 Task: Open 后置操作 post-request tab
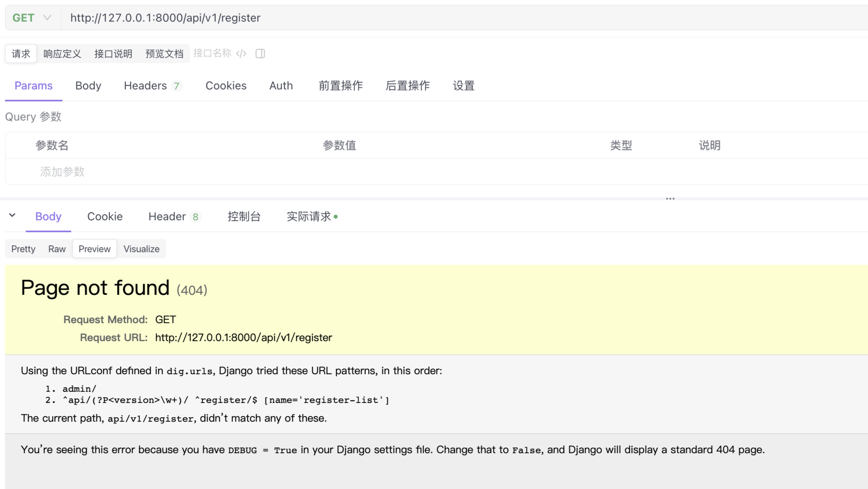pos(407,86)
